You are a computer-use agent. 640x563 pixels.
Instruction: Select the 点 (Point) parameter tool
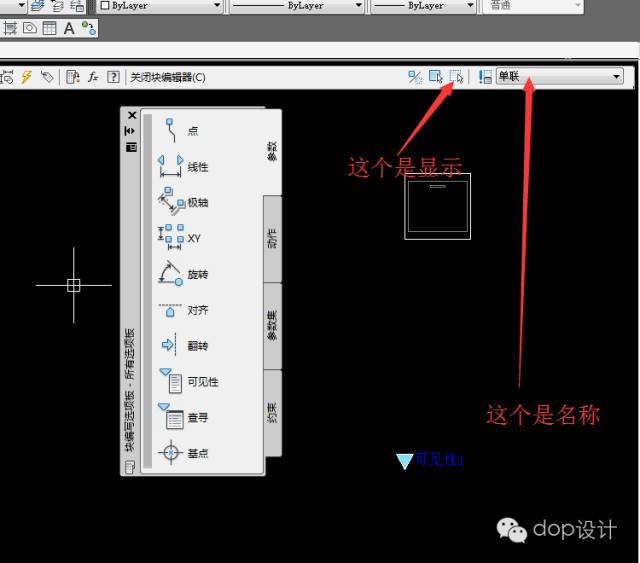pos(180,131)
